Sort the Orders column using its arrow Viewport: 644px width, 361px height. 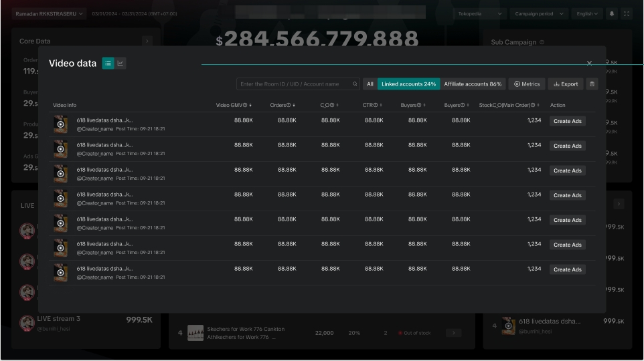[x=294, y=106]
